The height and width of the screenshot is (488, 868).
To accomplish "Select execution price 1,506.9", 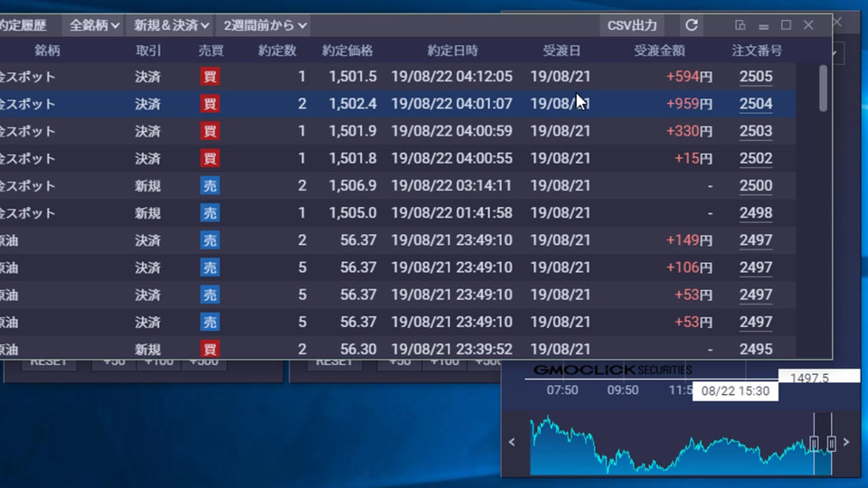I will pos(353,185).
